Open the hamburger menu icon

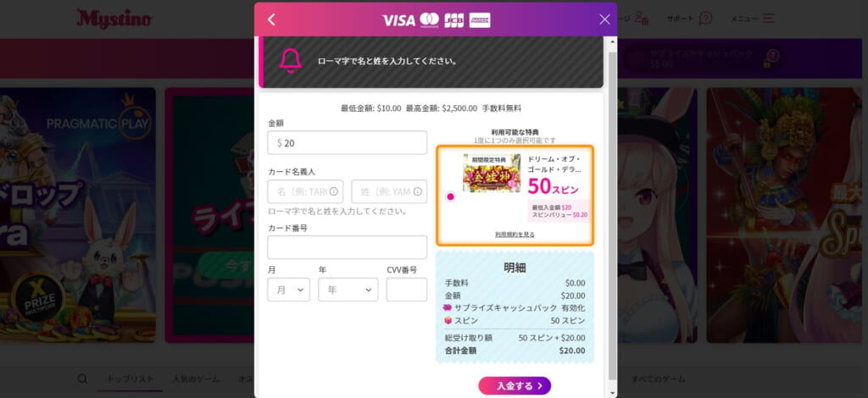(769, 19)
